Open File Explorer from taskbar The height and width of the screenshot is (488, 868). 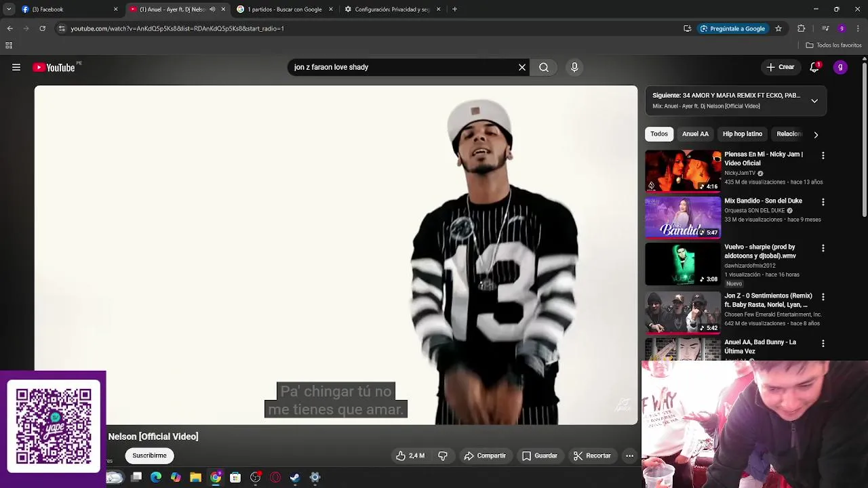(x=195, y=478)
